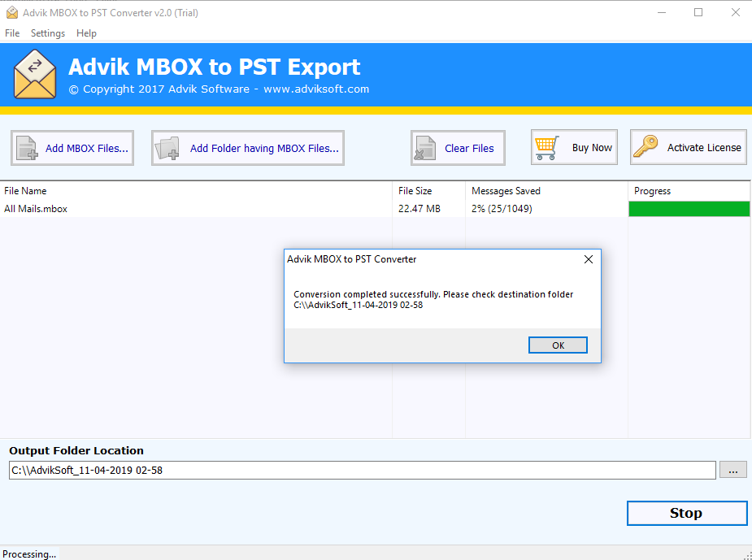The height and width of the screenshot is (560, 752).
Task: Click the 22.47 MB file size cell
Action: click(419, 209)
